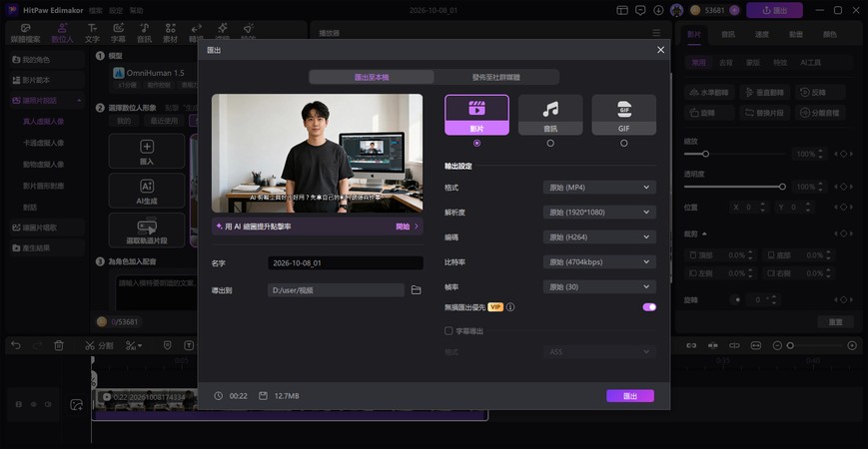Click the timeline zoom-in plus icon

coord(852,345)
